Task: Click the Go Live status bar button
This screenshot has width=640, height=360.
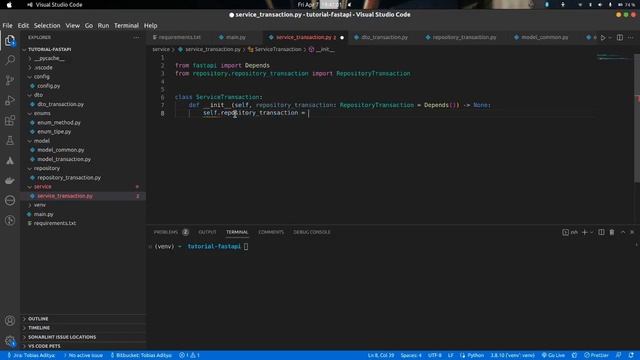Action: pyautogui.click(x=553, y=355)
